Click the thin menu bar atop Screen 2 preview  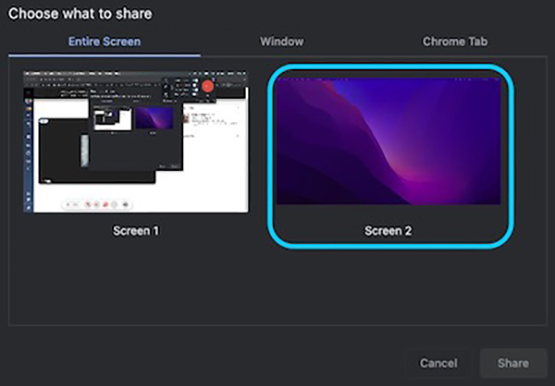(x=388, y=79)
